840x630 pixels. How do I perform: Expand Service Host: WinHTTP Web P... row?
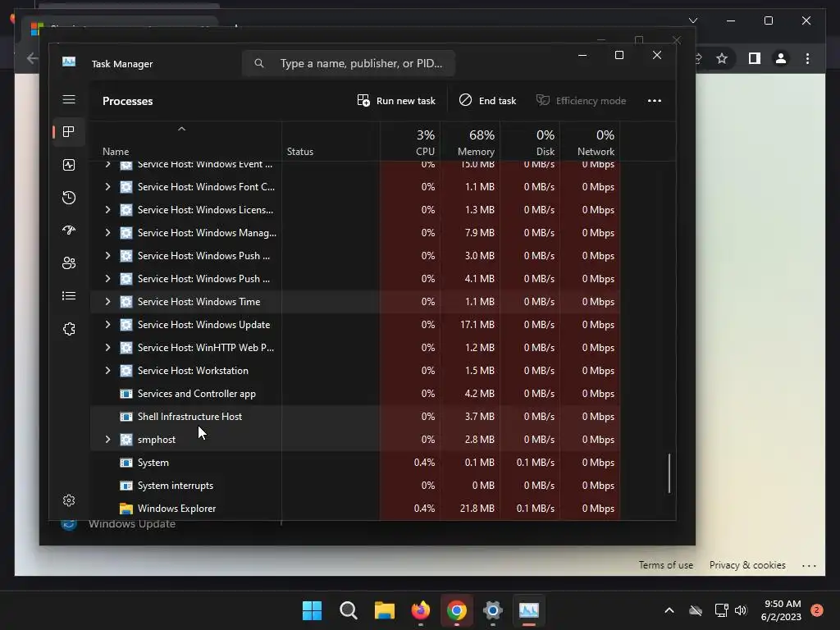pos(107,348)
